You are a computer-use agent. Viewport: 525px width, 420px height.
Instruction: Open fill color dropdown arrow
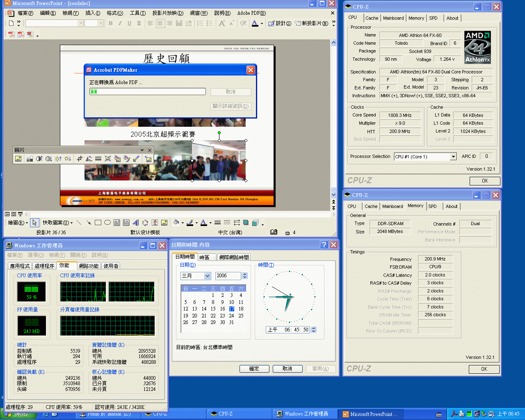click(x=183, y=223)
